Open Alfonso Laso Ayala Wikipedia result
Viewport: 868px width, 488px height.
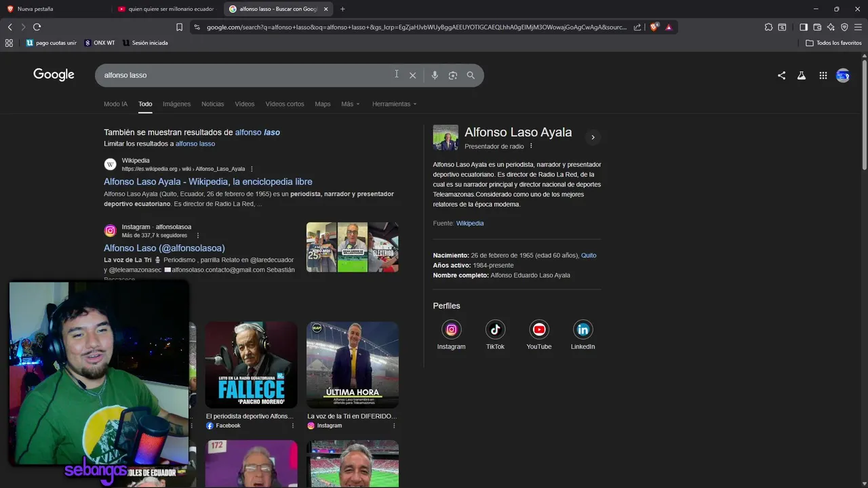(208, 182)
